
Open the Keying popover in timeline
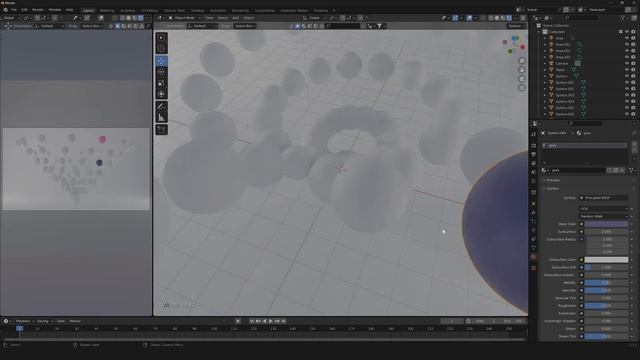point(44,321)
